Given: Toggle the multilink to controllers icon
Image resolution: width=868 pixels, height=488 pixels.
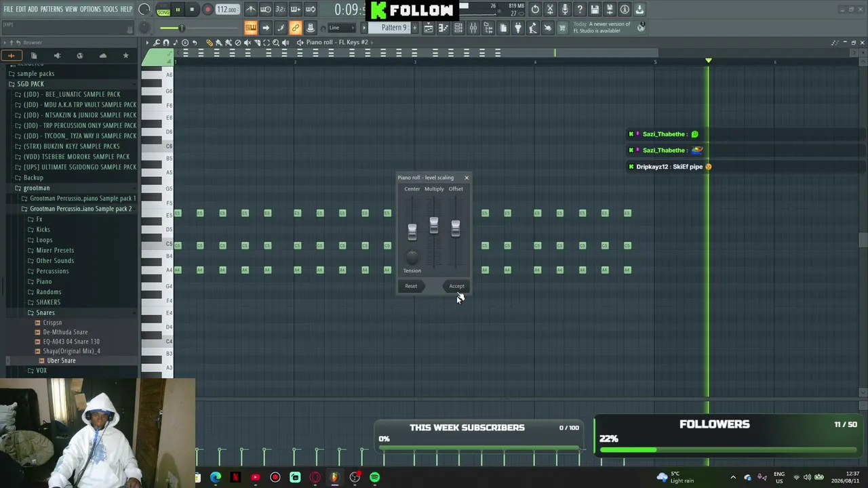Looking at the screenshot, I should coord(296,28).
